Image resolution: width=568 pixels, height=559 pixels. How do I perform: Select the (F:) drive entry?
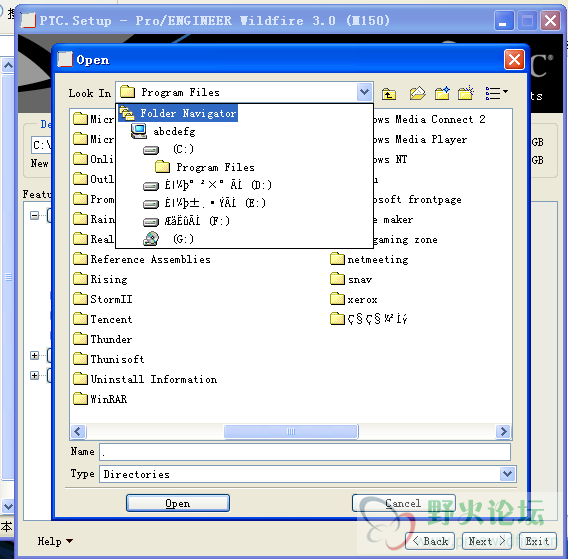(x=186, y=221)
